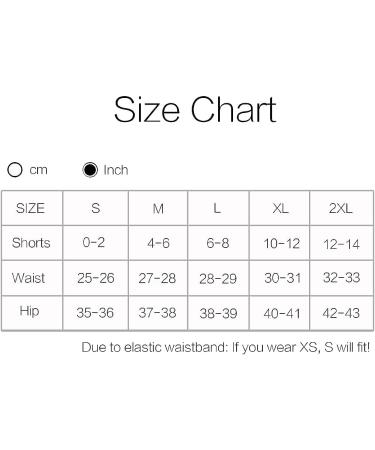Select the 2XL size column header
Image resolution: width=375 pixels, height=450 pixels.
click(341, 208)
